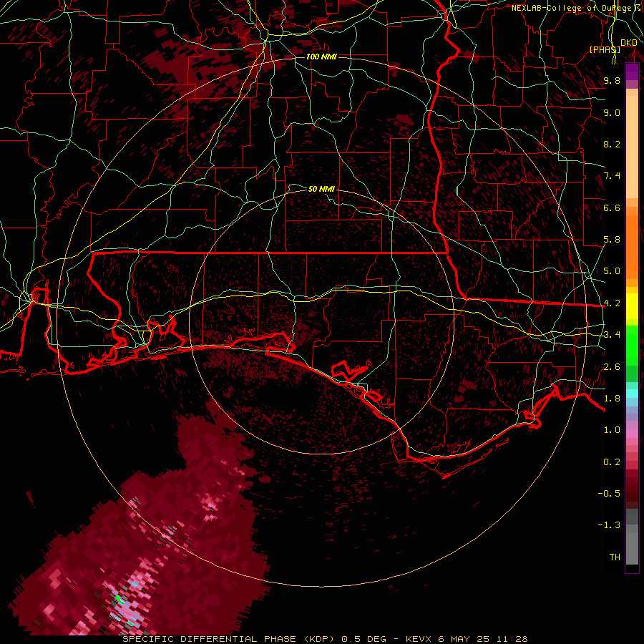Click the purple top band of the color bar

(632, 72)
